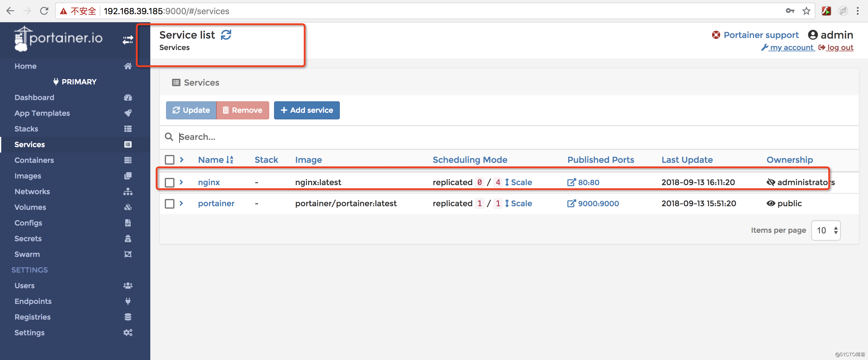This screenshot has width=868, height=360.
Task: Expand the portainer service row
Action: coord(182,203)
